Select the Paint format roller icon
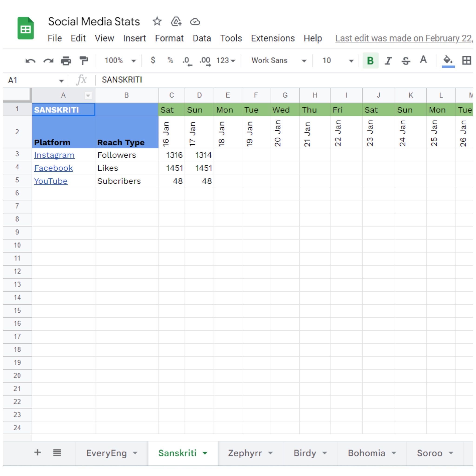This screenshot has height=476, width=476. (83, 61)
